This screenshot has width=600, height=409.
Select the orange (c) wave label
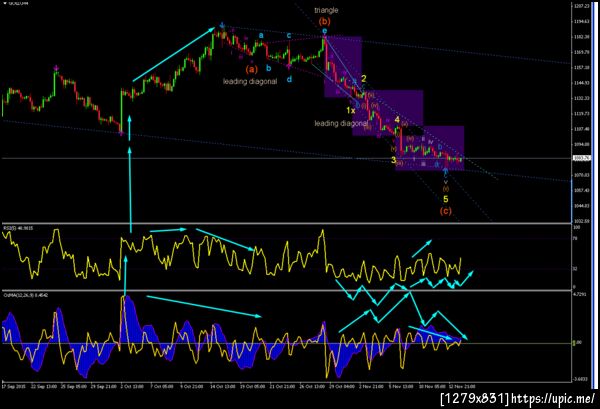click(x=445, y=211)
